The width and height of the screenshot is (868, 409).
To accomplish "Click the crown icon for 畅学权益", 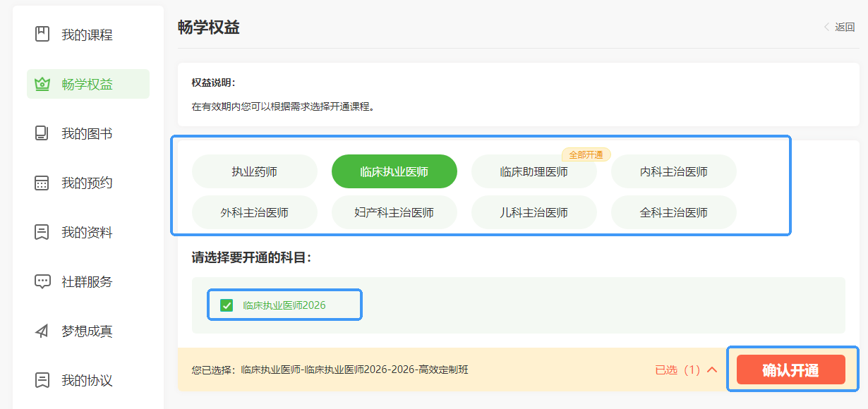I will pos(42,85).
